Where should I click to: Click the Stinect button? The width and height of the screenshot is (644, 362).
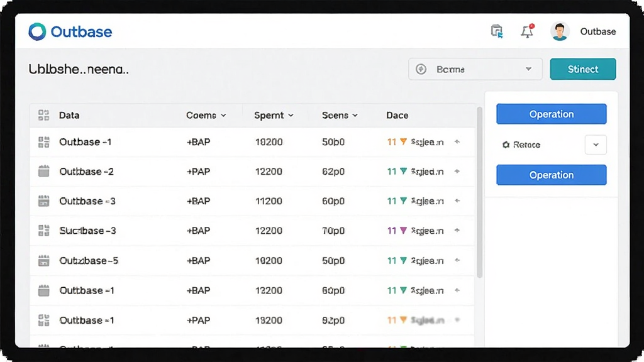tap(583, 69)
